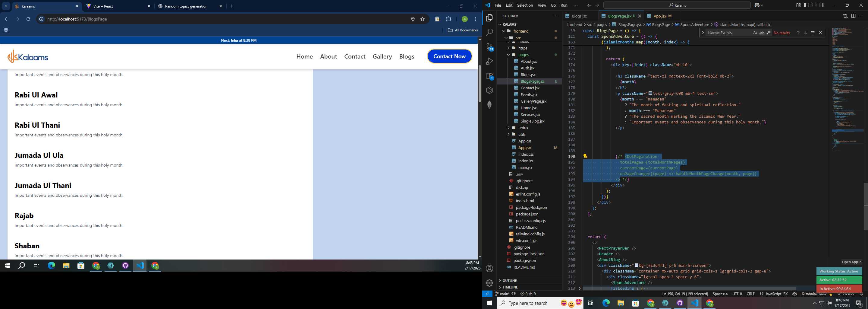Open File Explorer in the left taskbar
The height and width of the screenshot is (309, 868).
66,266
